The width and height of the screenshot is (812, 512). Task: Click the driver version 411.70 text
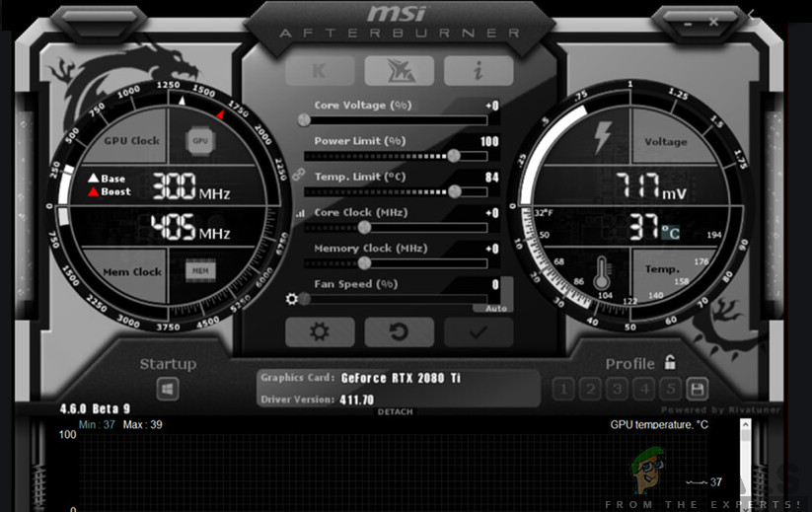(357, 400)
